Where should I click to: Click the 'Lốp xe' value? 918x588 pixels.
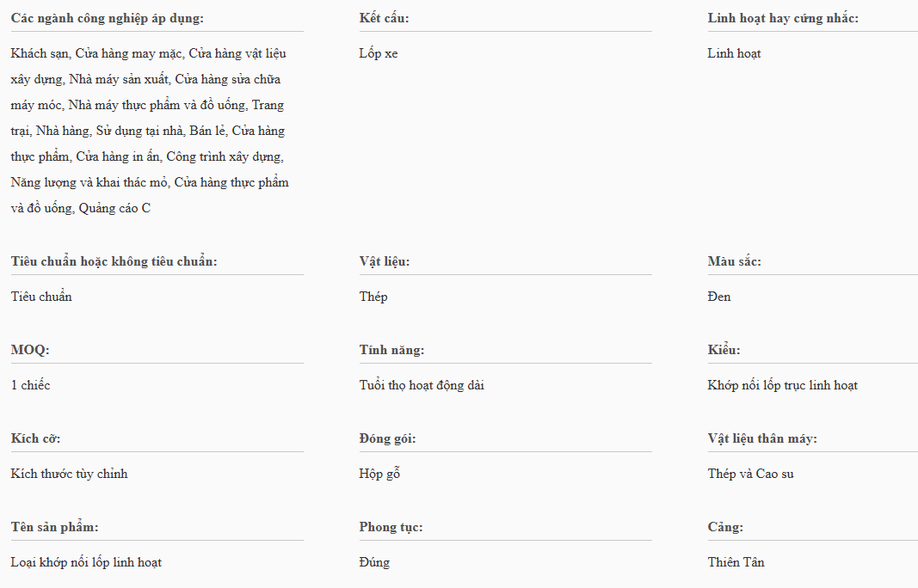(x=379, y=53)
